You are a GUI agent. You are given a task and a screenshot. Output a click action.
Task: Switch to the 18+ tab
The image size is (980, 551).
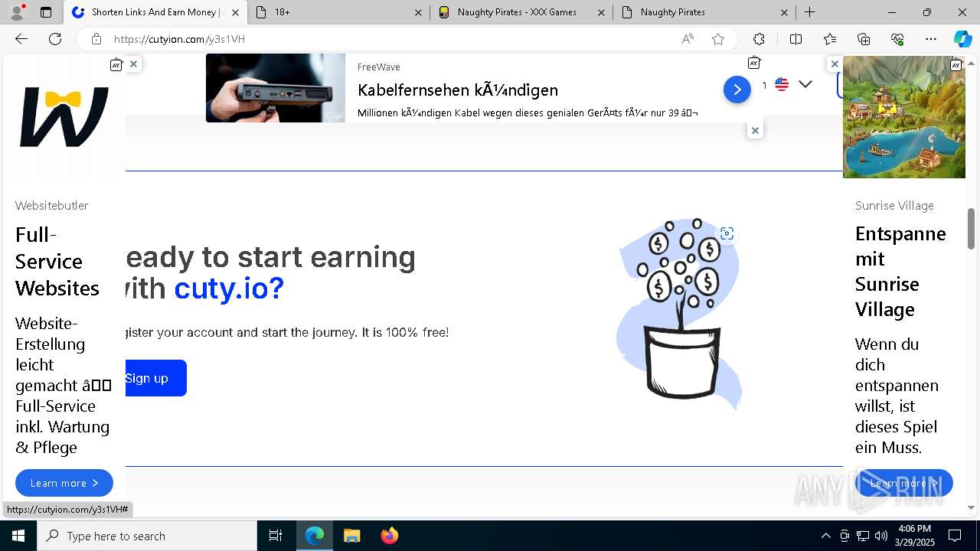(x=338, y=12)
